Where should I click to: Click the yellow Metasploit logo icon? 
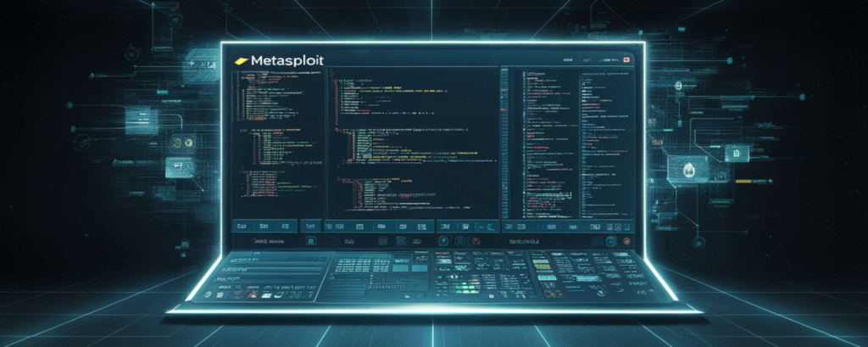(x=240, y=60)
